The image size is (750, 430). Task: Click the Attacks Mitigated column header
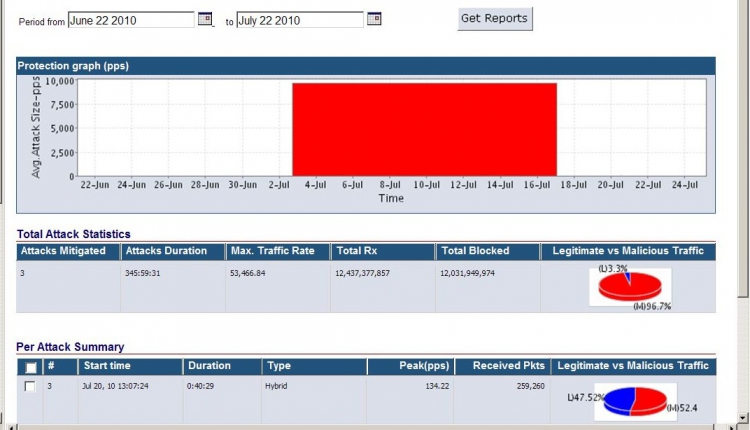click(68, 251)
